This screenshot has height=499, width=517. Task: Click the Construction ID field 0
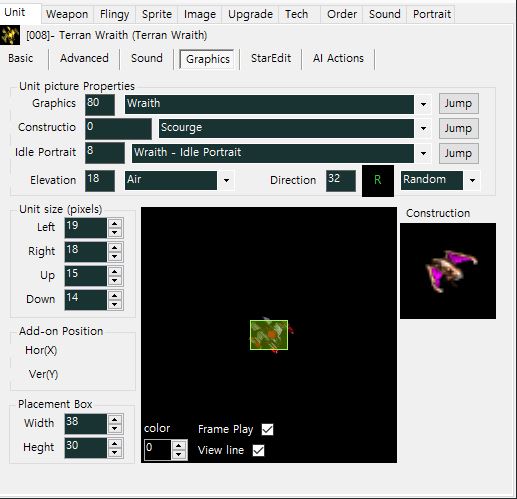(118, 129)
